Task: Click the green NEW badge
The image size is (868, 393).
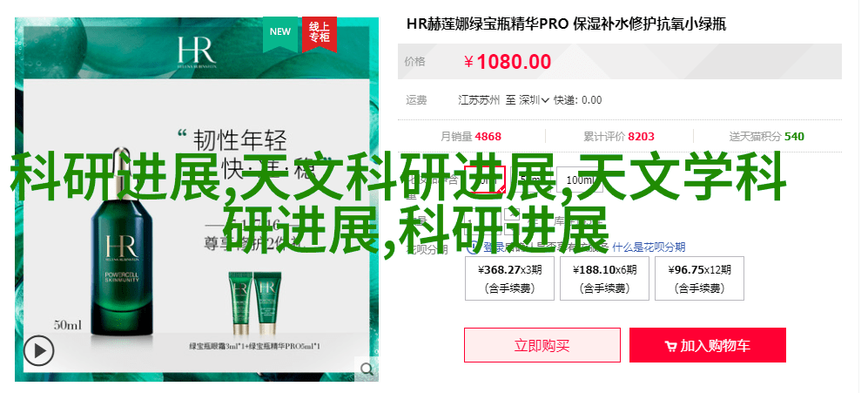Action: pos(280,33)
